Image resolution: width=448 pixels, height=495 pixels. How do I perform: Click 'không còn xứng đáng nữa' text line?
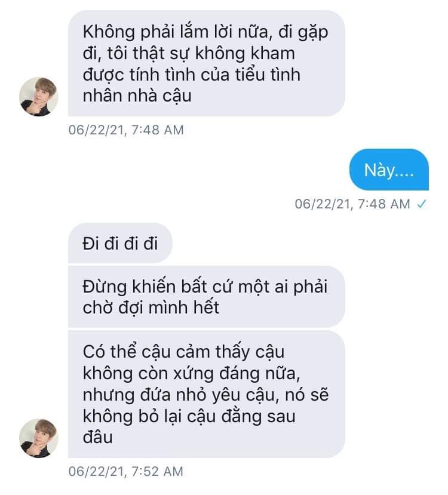(x=191, y=373)
